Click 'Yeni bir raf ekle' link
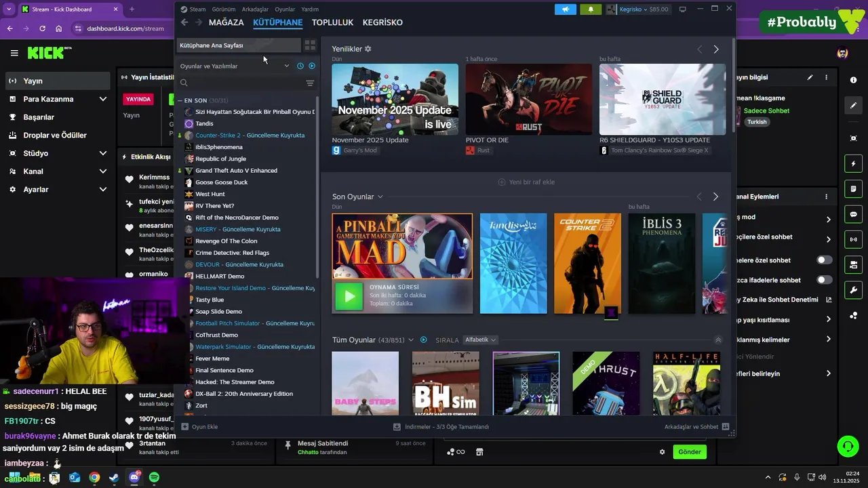868x488 pixels. pos(527,182)
